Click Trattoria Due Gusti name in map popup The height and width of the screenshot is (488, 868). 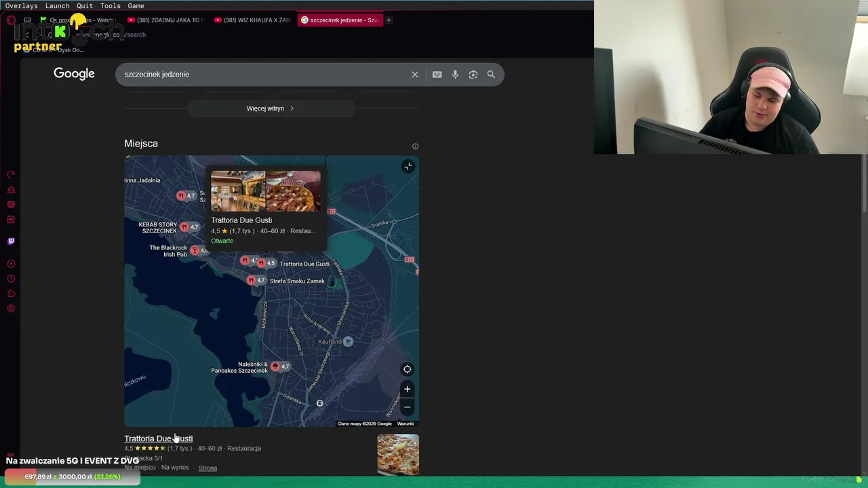click(x=241, y=220)
